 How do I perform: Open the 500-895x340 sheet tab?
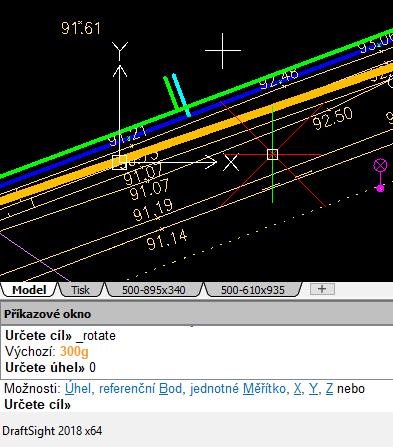click(153, 289)
